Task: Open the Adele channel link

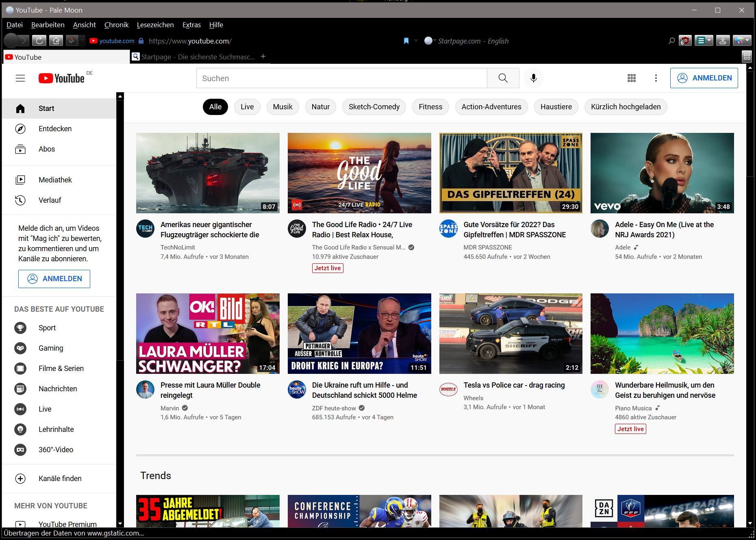Action: tap(623, 247)
